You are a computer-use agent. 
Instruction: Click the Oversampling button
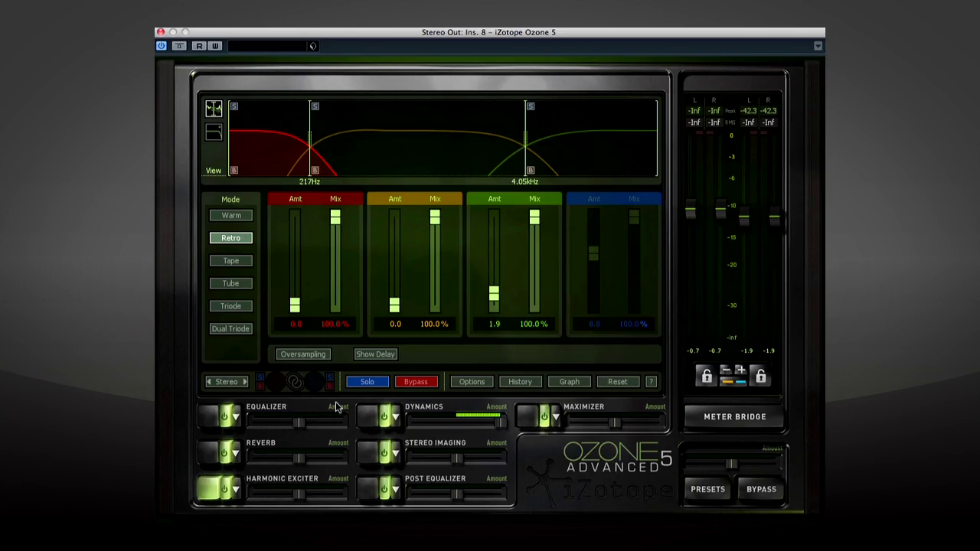point(302,354)
